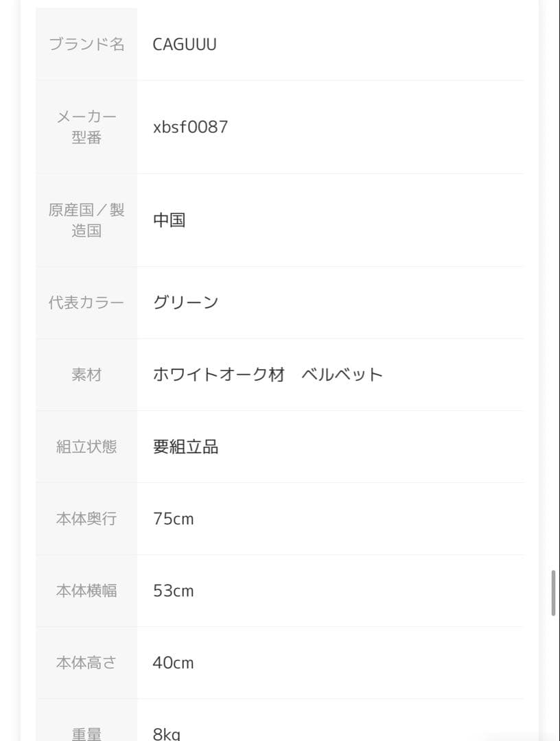Click the 原産国／製造国 label cell
This screenshot has height=741, width=560.
(86, 220)
